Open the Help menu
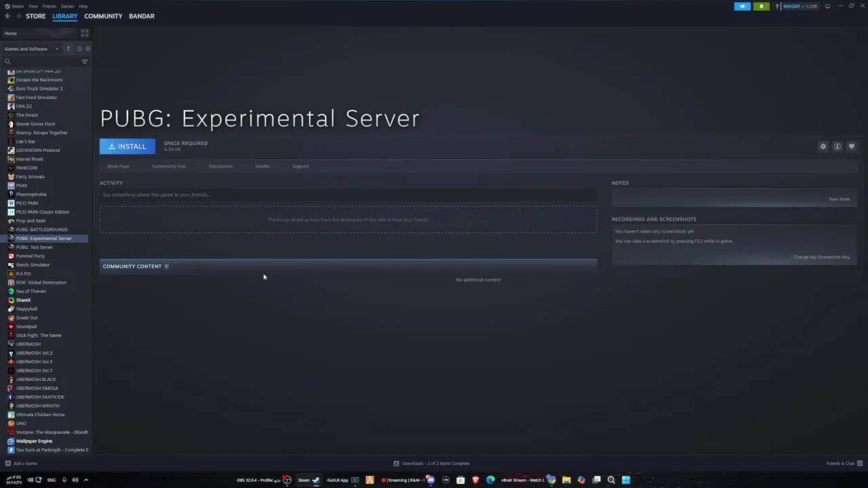The height and width of the screenshot is (488, 868). pos(83,6)
